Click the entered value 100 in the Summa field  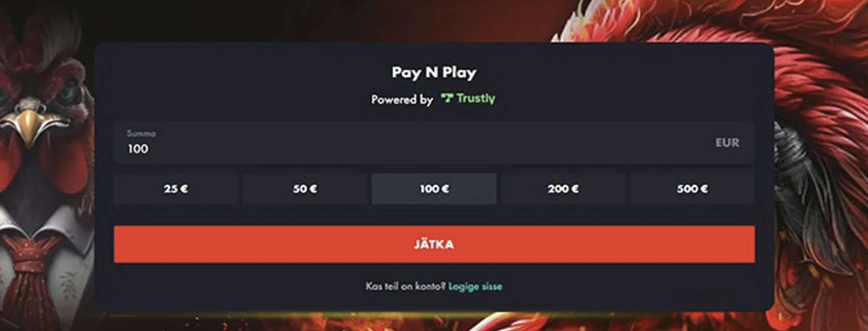pos(138,149)
